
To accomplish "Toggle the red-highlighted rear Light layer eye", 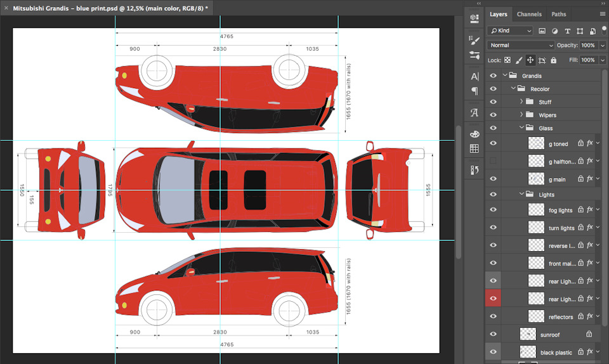I will 494,299.
